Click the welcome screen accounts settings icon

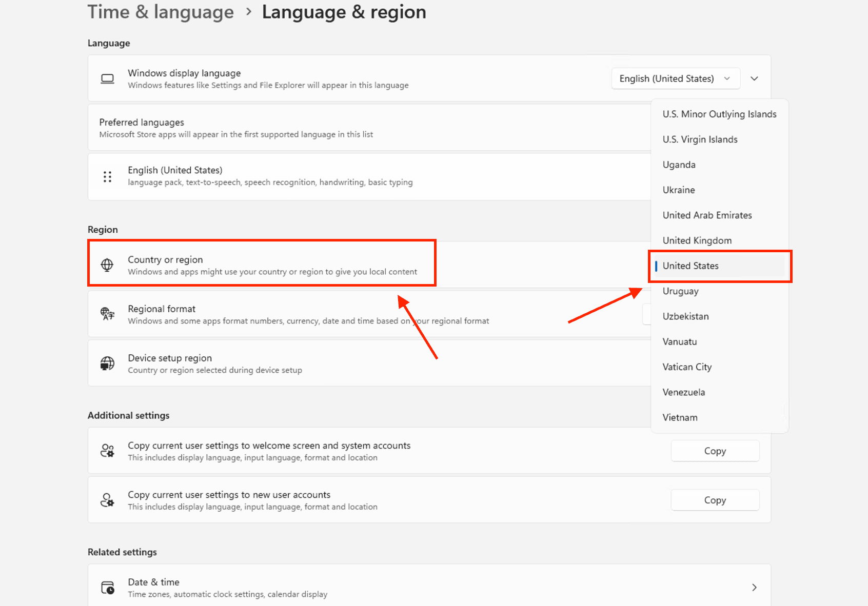coord(107,451)
